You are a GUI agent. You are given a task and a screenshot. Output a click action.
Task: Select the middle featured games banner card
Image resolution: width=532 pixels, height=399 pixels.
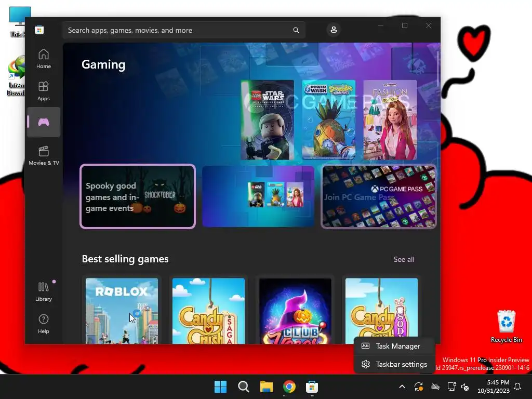click(x=258, y=196)
